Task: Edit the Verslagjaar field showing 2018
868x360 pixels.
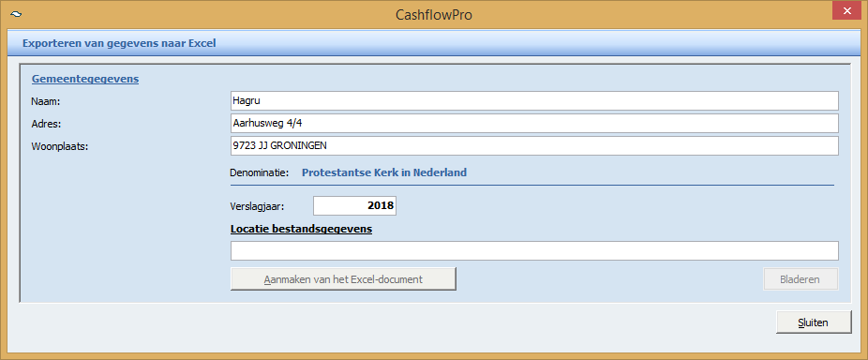Action: [x=355, y=205]
